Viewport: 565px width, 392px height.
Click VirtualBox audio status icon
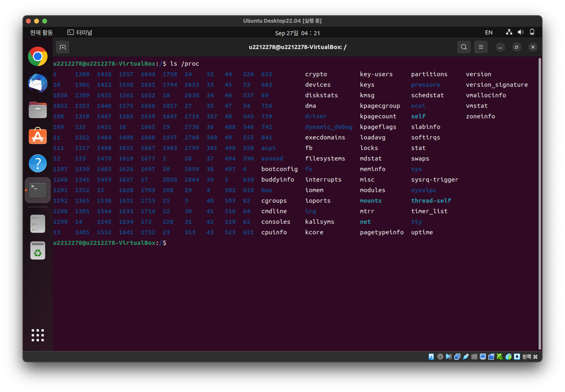pyautogui.click(x=449, y=357)
